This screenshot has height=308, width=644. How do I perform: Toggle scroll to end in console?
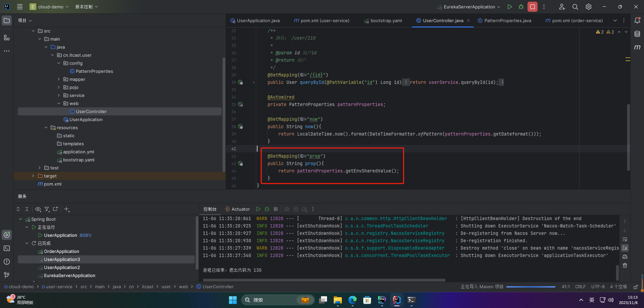625,248
